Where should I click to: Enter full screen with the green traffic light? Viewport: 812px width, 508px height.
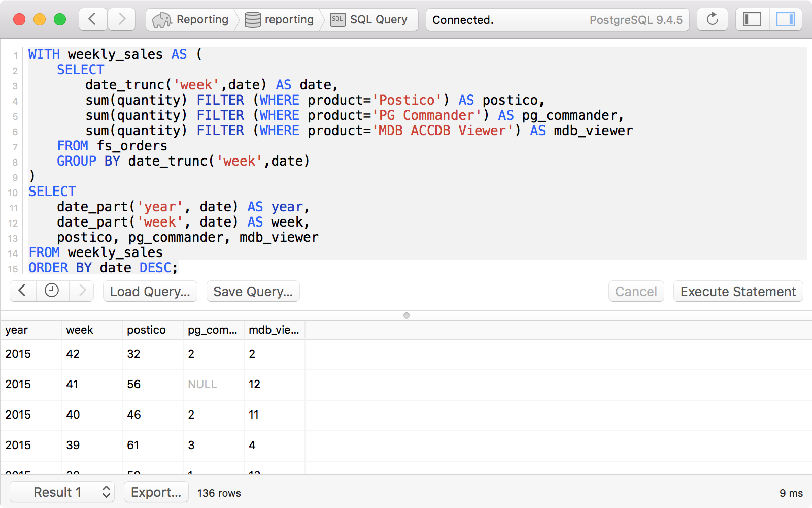tap(60, 19)
